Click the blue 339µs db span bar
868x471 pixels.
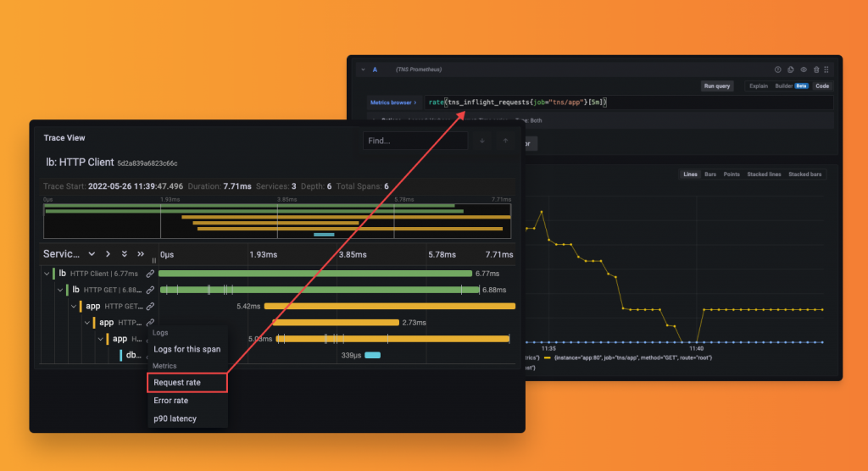pos(373,355)
